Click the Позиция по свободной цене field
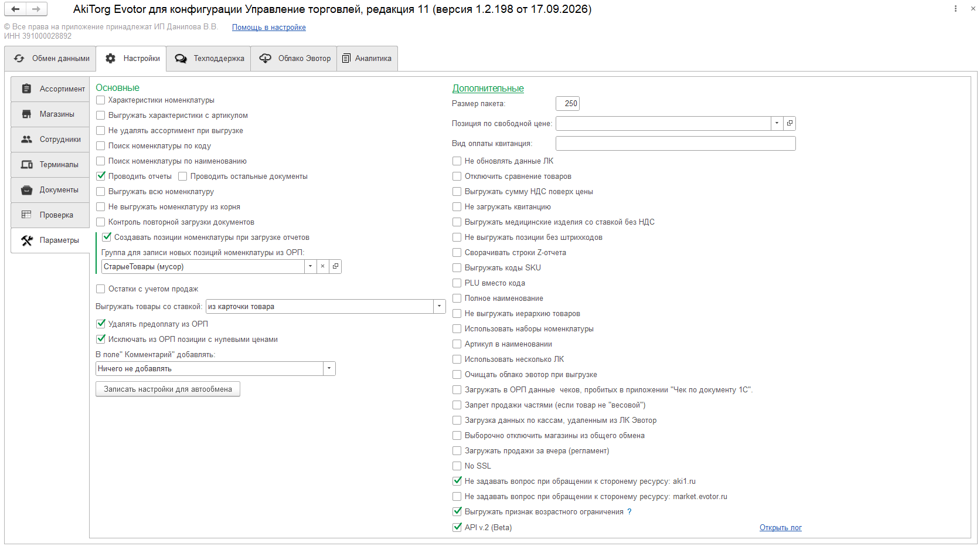 pos(663,123)
